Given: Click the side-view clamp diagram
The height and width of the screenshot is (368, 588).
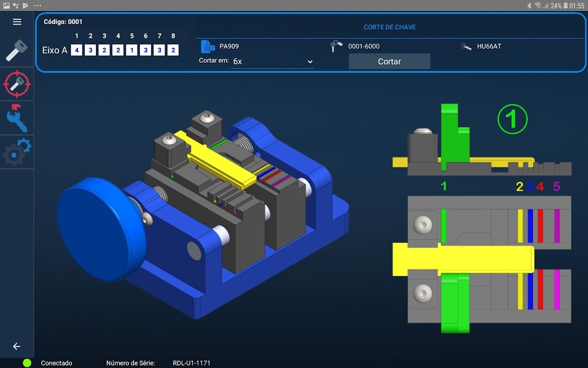Looking at the screenshot, I should [x=482, y=140].
